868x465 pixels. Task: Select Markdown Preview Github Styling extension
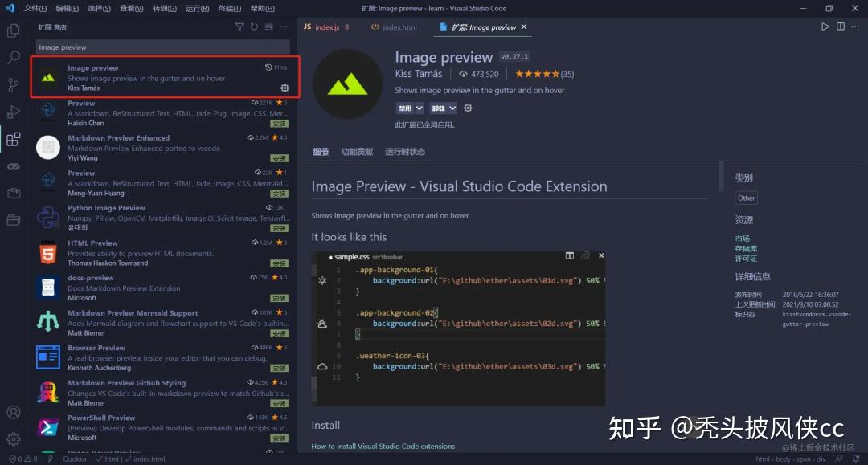(163, 393)
